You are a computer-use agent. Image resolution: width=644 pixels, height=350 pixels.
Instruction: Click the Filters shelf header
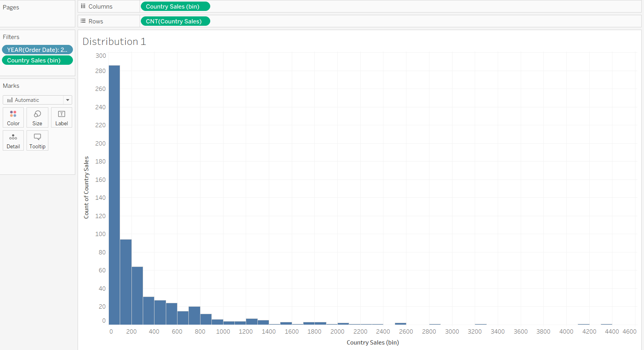[x=11, y=37]
